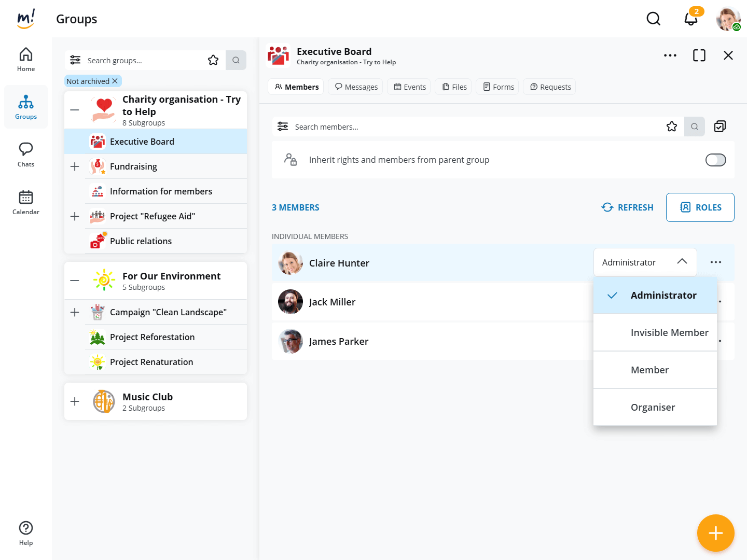Viewport: 747px width, 560px height.
Task: Click the multi-select members icon
Action: click(720, 127)
